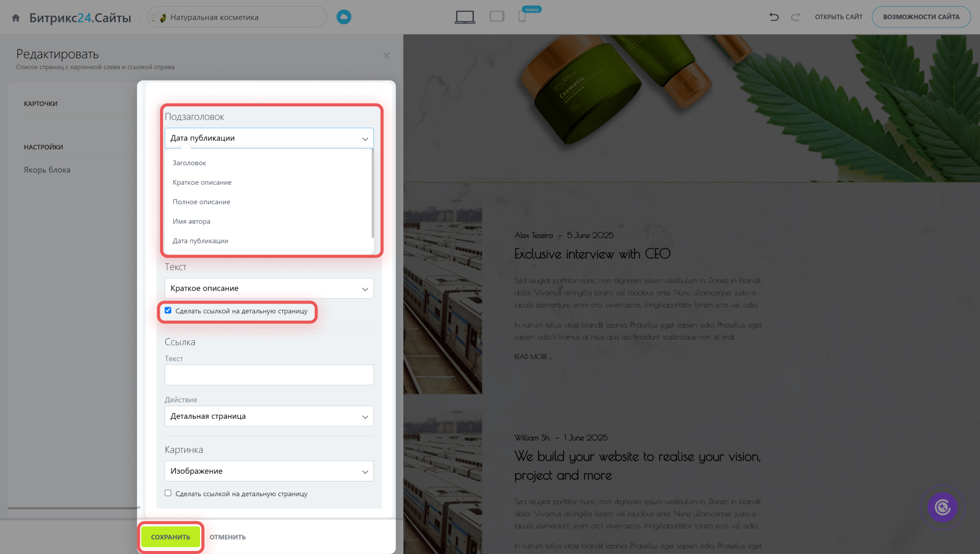
Task: Choose Имя автора option
Action: (x=268, y=221)
